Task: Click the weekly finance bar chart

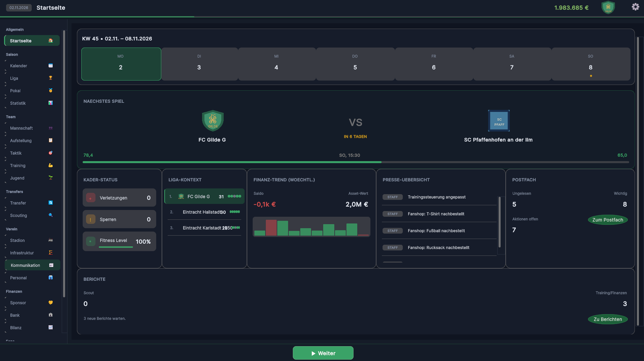Action: 311,227
